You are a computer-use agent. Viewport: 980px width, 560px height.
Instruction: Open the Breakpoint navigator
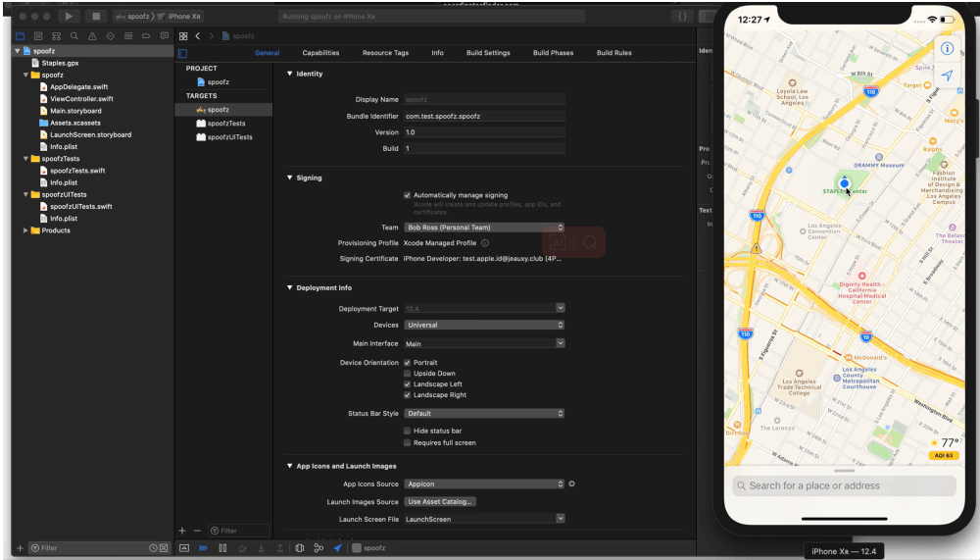(146, 36)
